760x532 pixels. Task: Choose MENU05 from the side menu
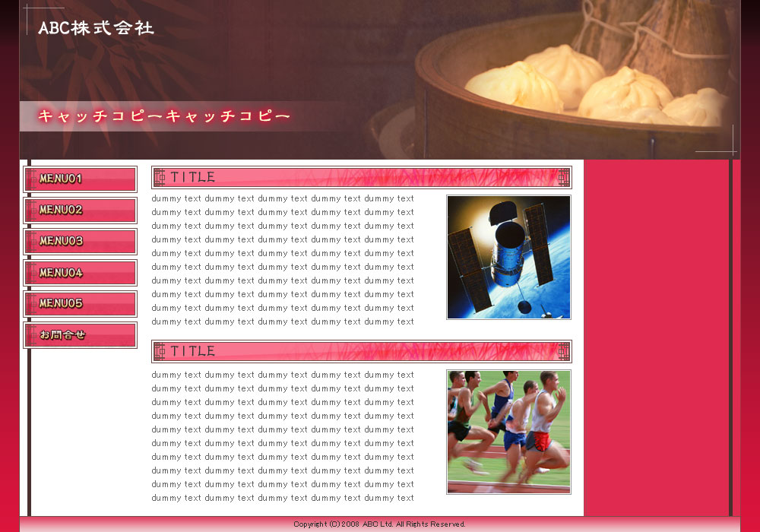click(x=81, y=304)
